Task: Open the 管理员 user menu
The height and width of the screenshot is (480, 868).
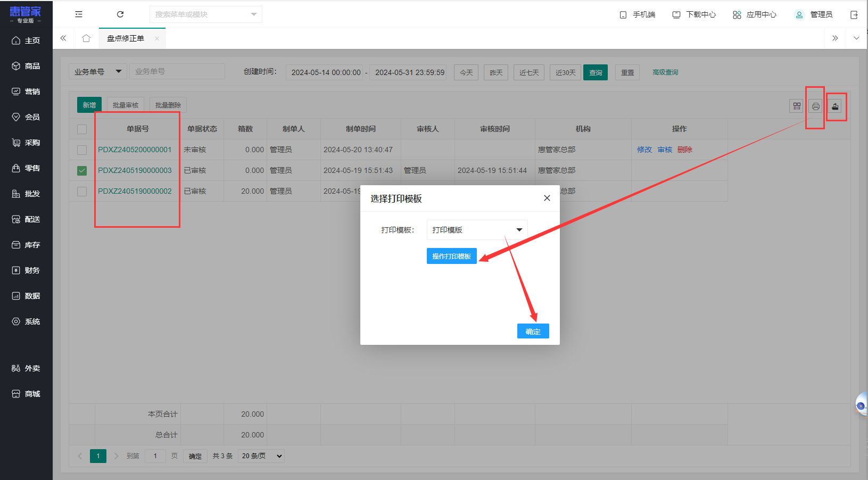Action: 814,14
